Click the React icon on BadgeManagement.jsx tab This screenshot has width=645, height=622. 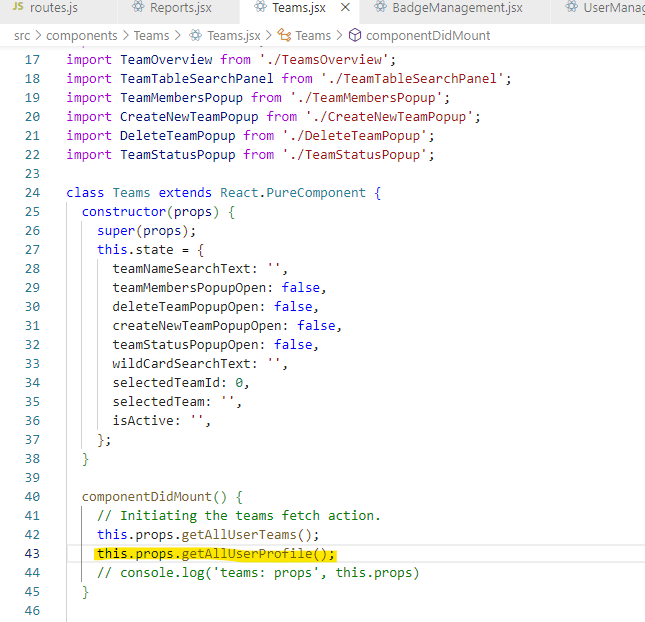click(x=381, y=7)
